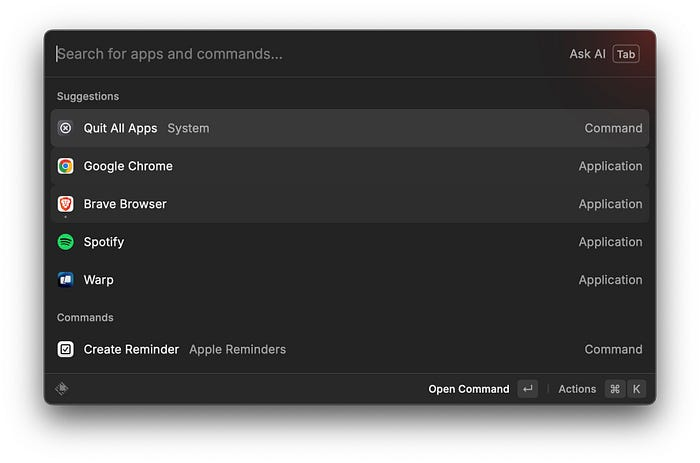Click the Raycast logo in bottom bar

(x=62, y=389)
